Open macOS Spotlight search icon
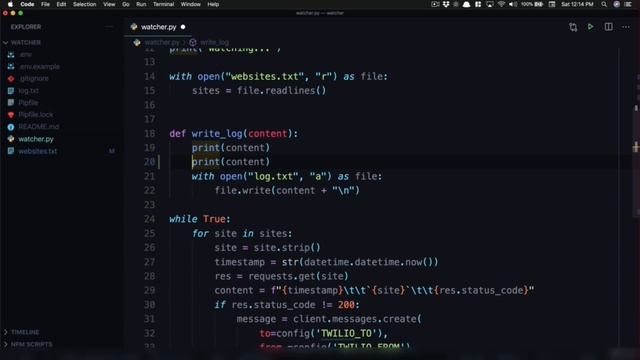640x360 pixels. [604, 4]
